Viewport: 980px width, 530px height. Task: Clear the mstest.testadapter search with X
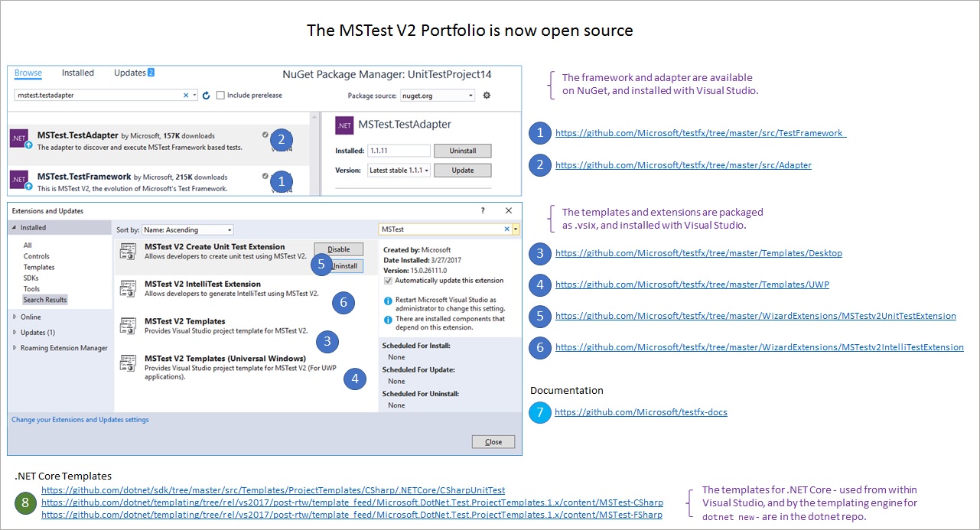[x=186, y=96]
